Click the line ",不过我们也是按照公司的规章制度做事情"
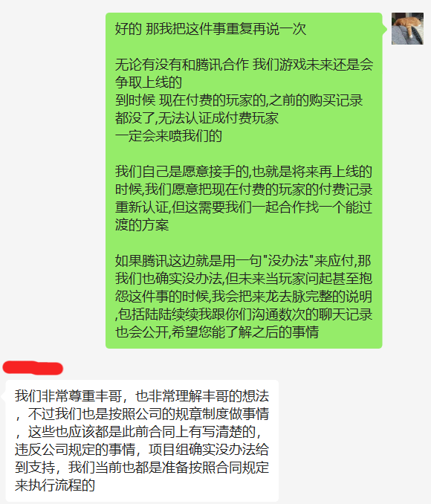Screen dimensions: 431x504 [x=142, y=414]
